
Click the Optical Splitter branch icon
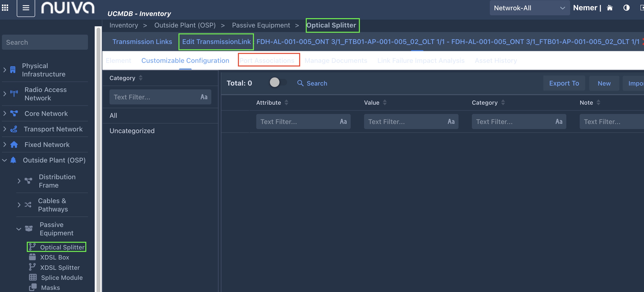[x=32, y=247]
